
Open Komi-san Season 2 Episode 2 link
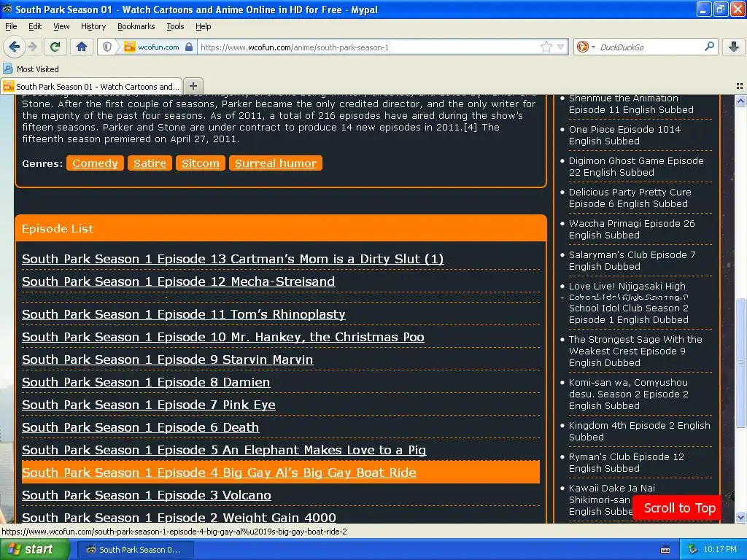click(x=628, y=394)
